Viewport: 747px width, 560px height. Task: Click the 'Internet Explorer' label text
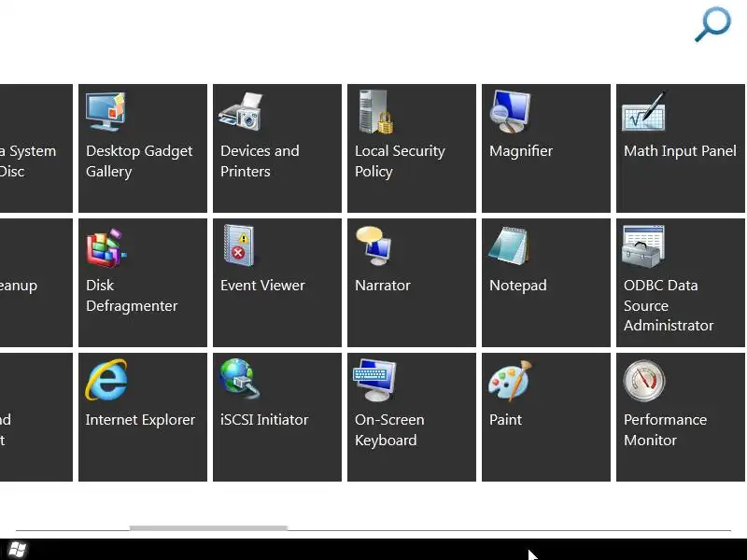[140, 419]
